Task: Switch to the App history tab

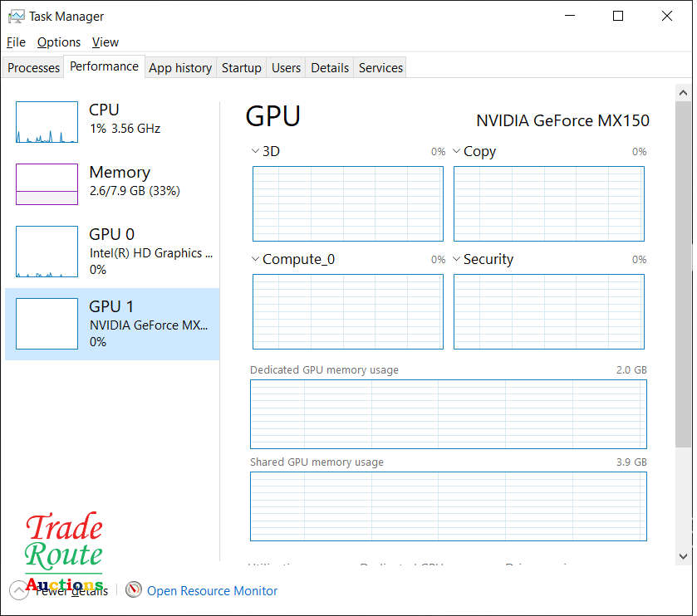Action: pyautogui.click(x=180, y=68)
